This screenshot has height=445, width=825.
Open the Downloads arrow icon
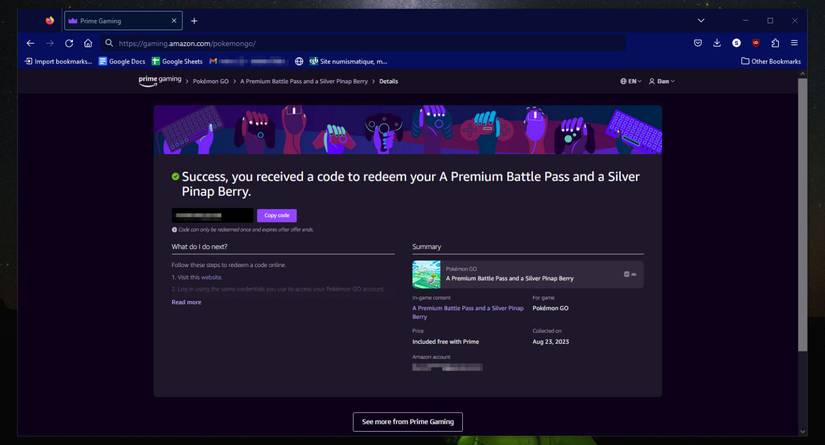[x=717, y=43]
